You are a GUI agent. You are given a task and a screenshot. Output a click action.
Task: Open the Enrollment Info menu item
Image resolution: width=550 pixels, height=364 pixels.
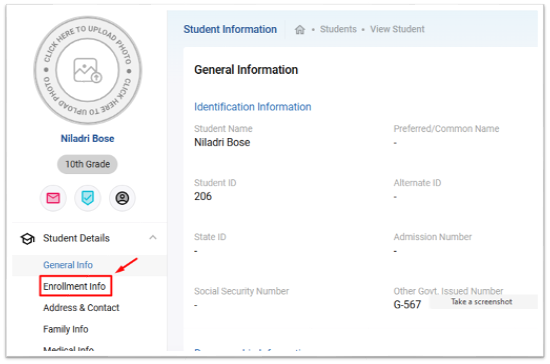[x=75, y=287]
